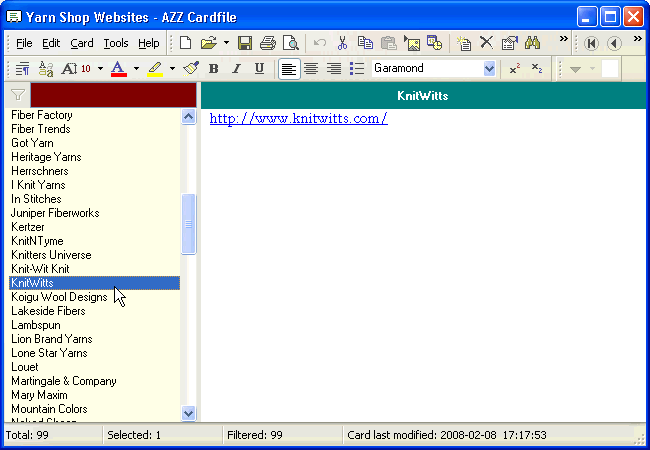Open the paragraph formatting icon
The image size is (650, 450).
pyautogui.click(x=22, y=68)
